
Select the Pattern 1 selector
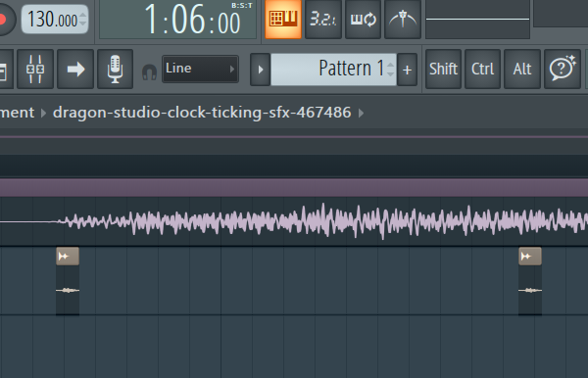tap(333, 70)
